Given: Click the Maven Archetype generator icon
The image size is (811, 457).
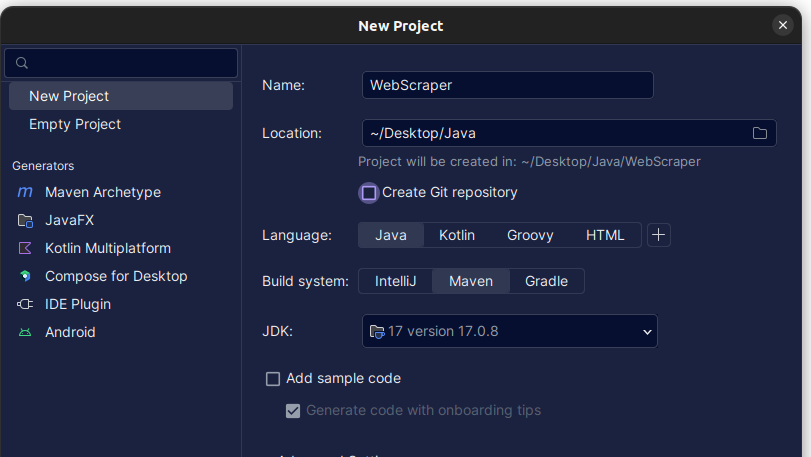Looking at the screenshot, I should click(25, 192).
